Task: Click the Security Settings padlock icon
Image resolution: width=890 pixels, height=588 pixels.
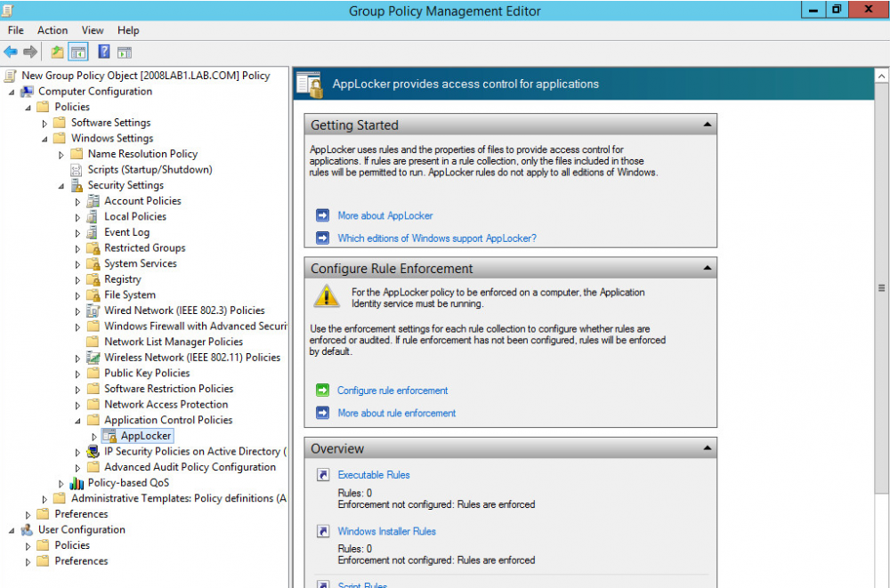Action: (77, 185)
